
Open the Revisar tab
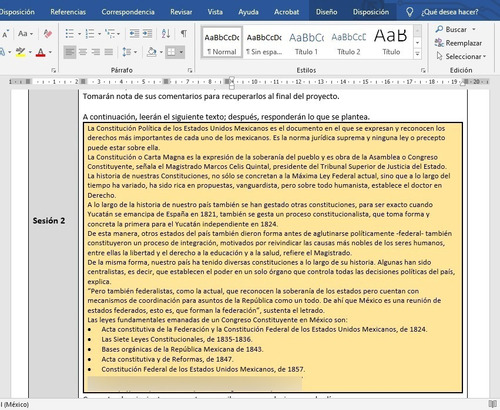click(181, 12)
